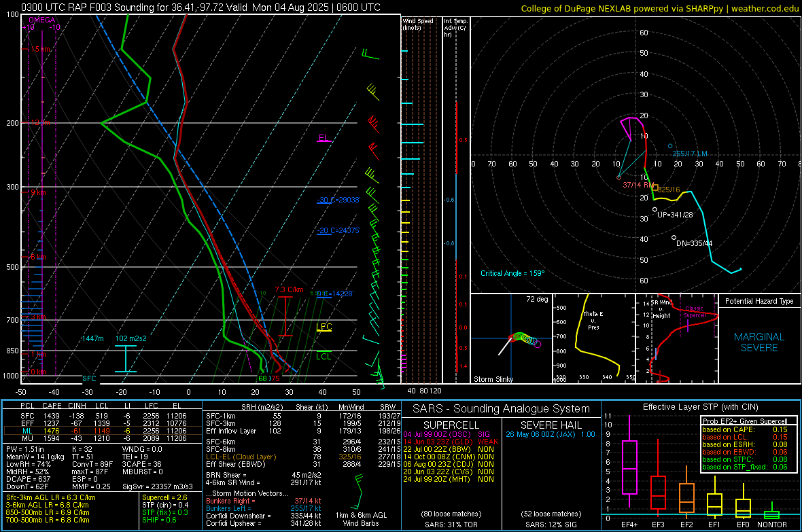Click the 700-500mb LR lapse rate row
802x532 pixels.
tap(48, 520)
